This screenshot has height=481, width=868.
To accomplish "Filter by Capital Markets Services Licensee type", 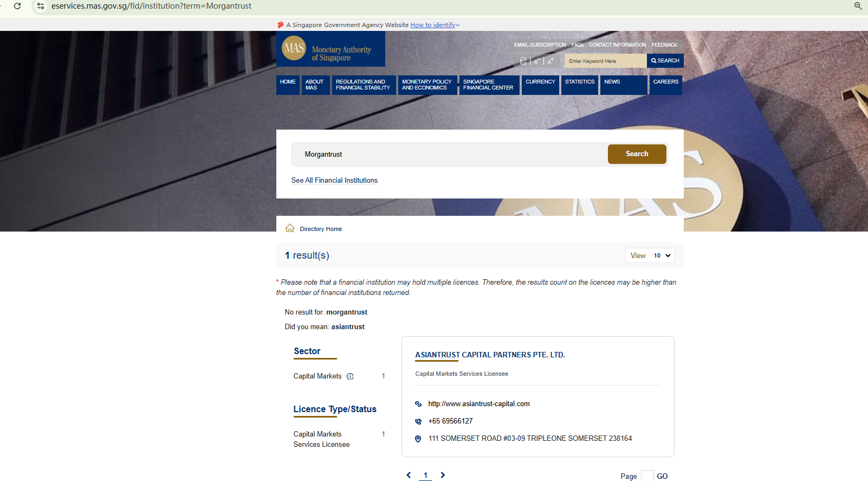I will click(321, 439).
